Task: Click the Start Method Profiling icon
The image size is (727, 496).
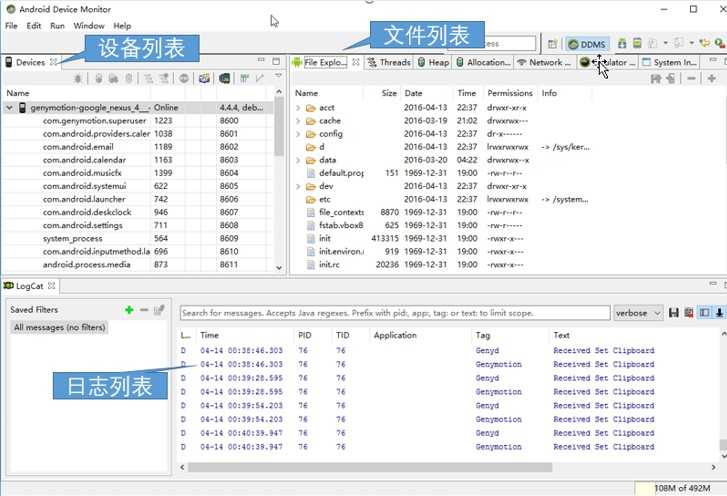Action: (x=164, y=78)
